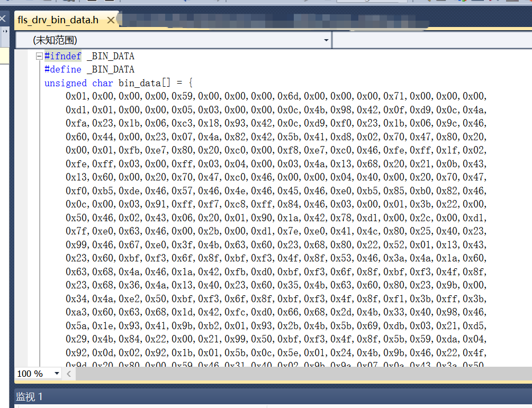The height and width of the screenshot is (408, 532).
Task: Place cursor on the #ifndef keyword
Action: (62, 56)
